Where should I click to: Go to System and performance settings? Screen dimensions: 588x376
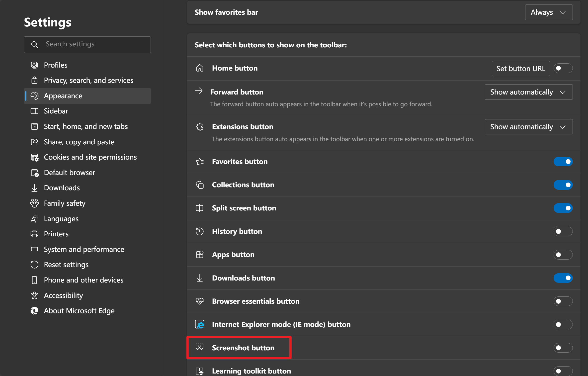coord(84,249)
